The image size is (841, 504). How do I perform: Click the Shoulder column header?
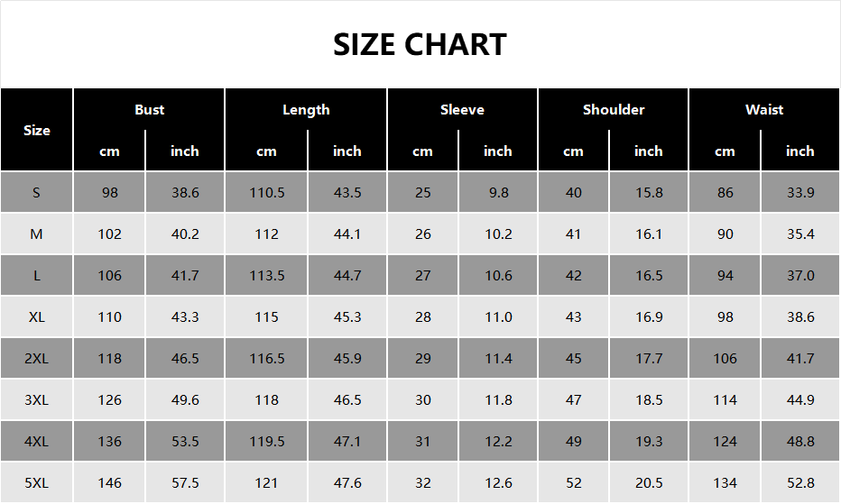[614, 109]
